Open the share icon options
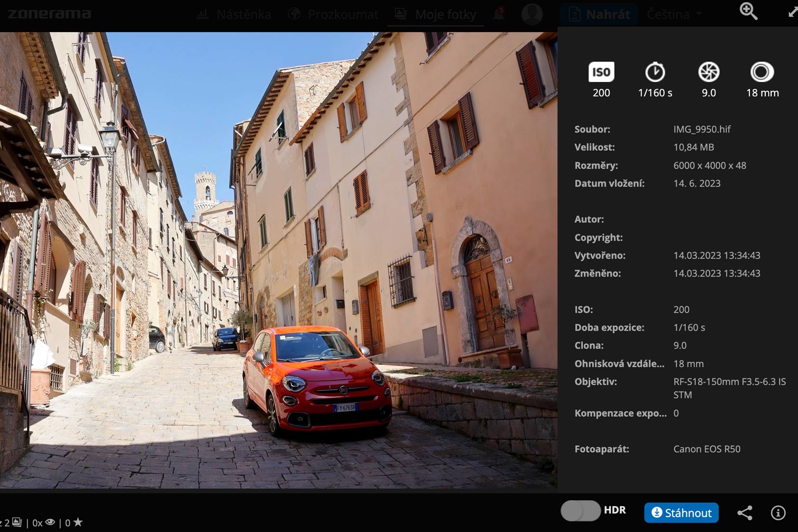The width and height of the screenshot is (798, 532). pyautogui.click(x=745, y=512)
